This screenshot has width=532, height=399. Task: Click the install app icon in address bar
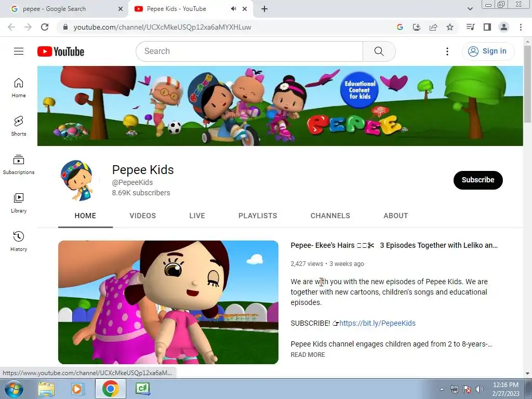[417, 27]
